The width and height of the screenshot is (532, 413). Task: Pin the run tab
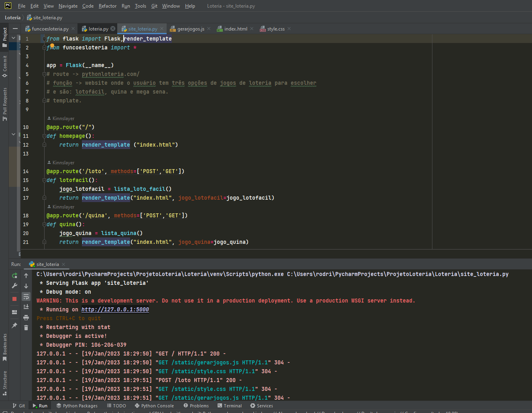coord(14,325)
